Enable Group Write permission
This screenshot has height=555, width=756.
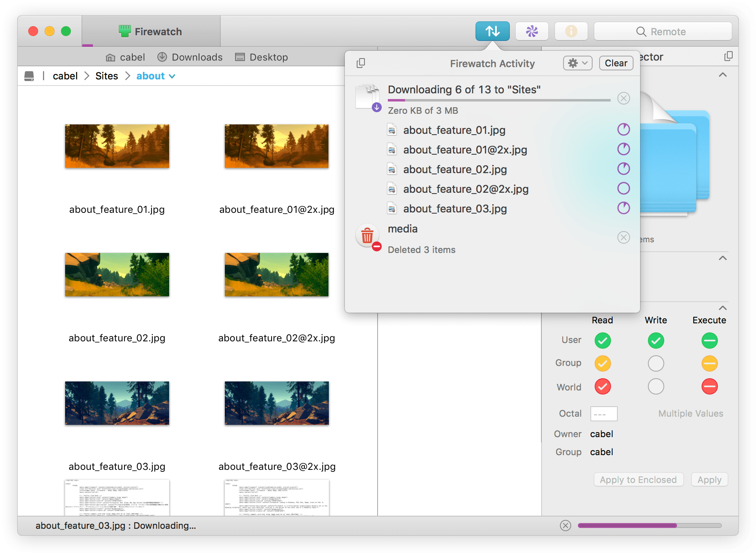[656, 363]
